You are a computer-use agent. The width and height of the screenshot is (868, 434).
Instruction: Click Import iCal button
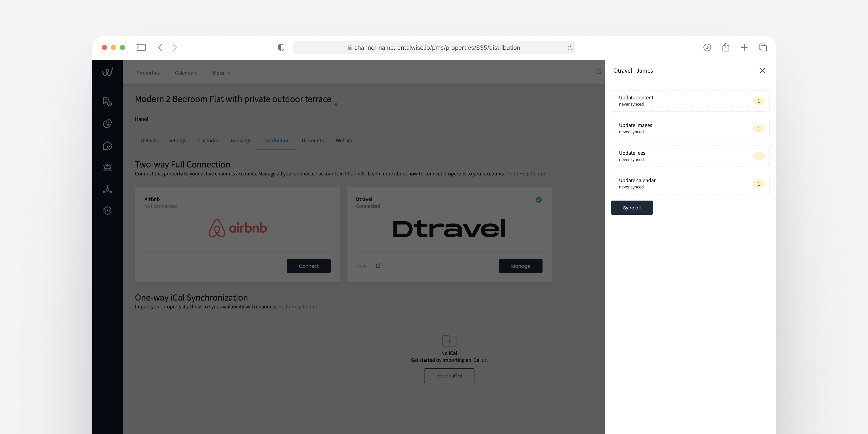tap(449, 375)
